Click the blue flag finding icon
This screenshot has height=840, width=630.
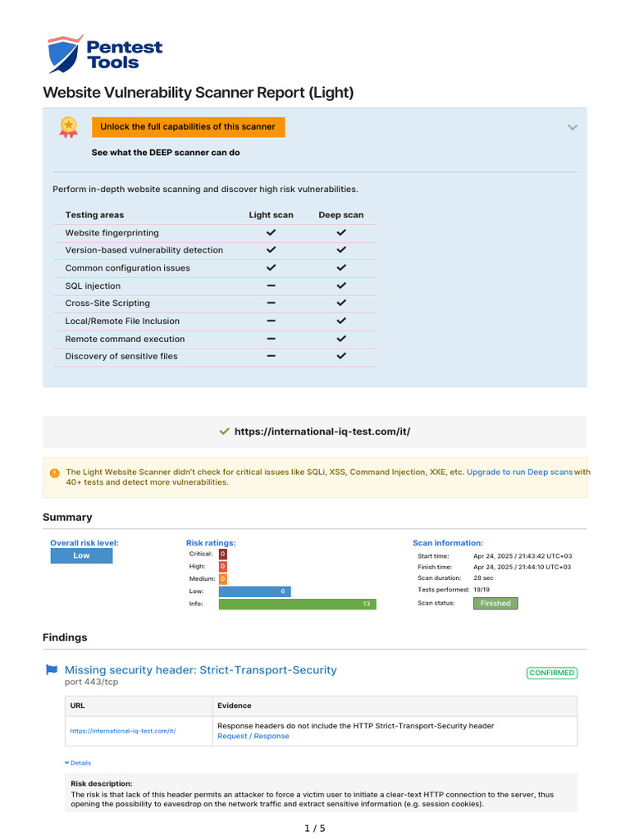tap(52, 670)
